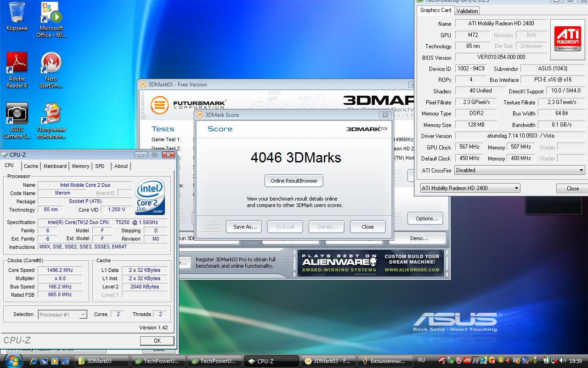
Task: Open the update-download shortcut beside ASUS Camera
Action: click(x=51, y=121)
